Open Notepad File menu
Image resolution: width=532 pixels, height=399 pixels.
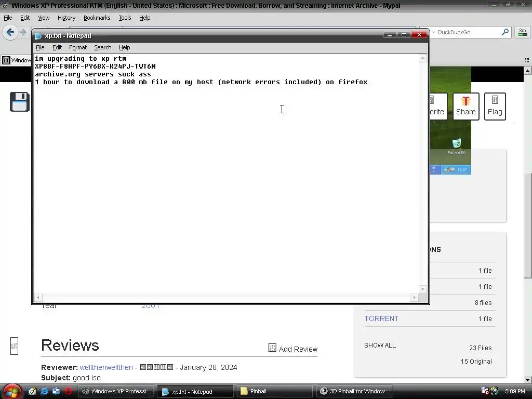[x=40, y=47]
